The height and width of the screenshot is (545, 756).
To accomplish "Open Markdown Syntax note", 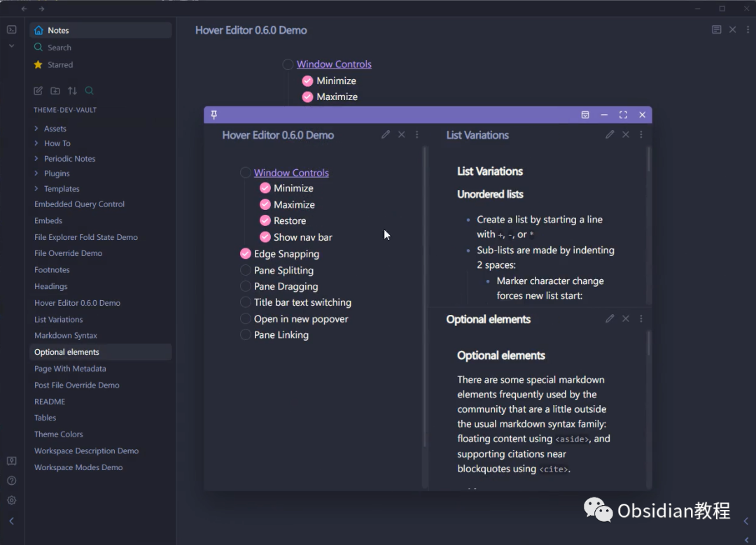I will pyautogui.click(x=66, y=335).
